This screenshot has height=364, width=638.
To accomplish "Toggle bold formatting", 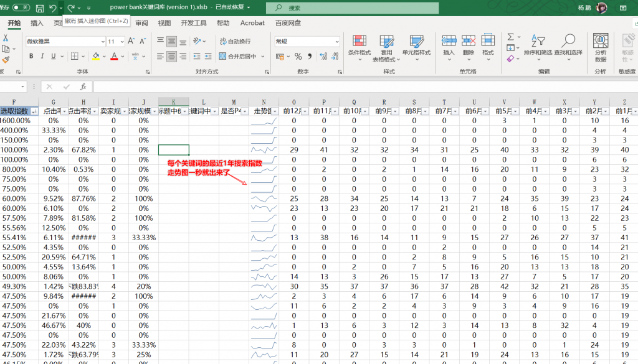I will [x=31, y=56].
